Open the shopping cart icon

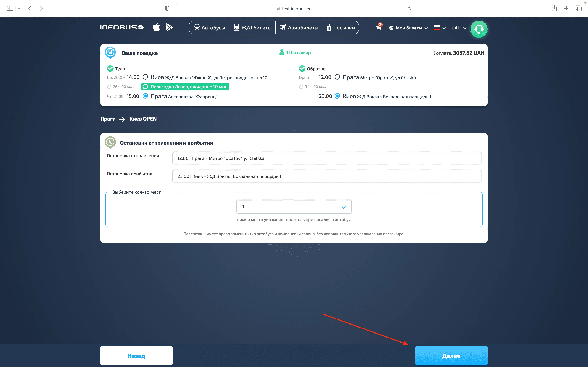(x=378, y=28)
